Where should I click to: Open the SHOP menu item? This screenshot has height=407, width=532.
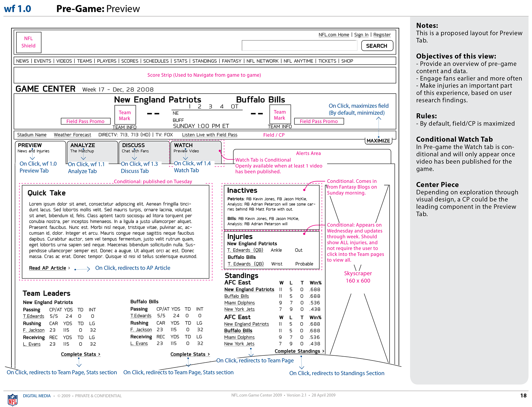pyautogui.click(x=347, y=61)
